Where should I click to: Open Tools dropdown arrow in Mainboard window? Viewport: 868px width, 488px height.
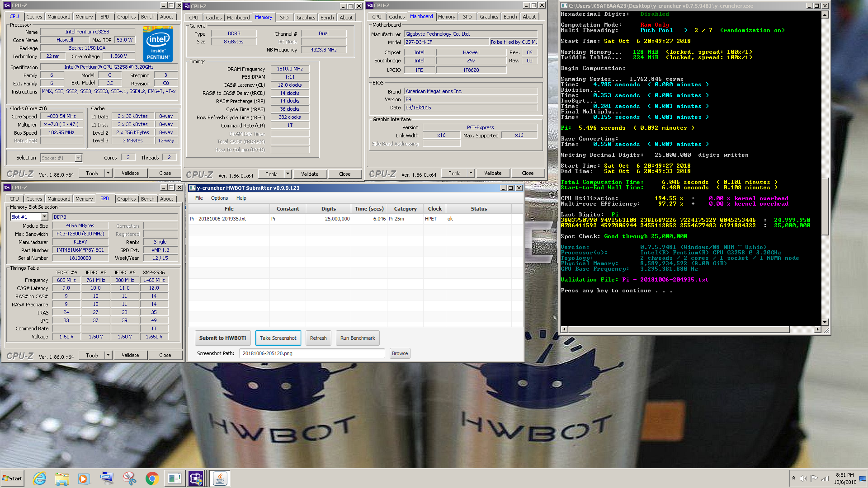[x=471, y=173]
